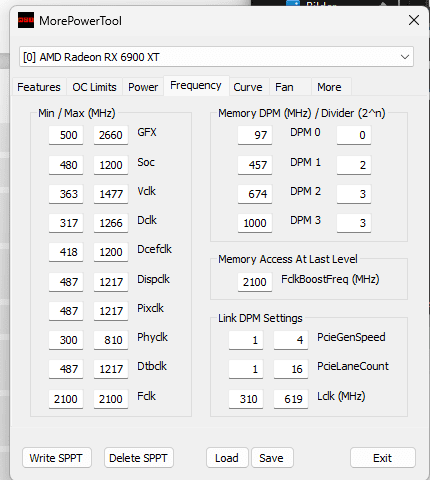The image size is (430, 480).
Task: Click the Fclk maximum frequency field
Action: pos(111,399)
